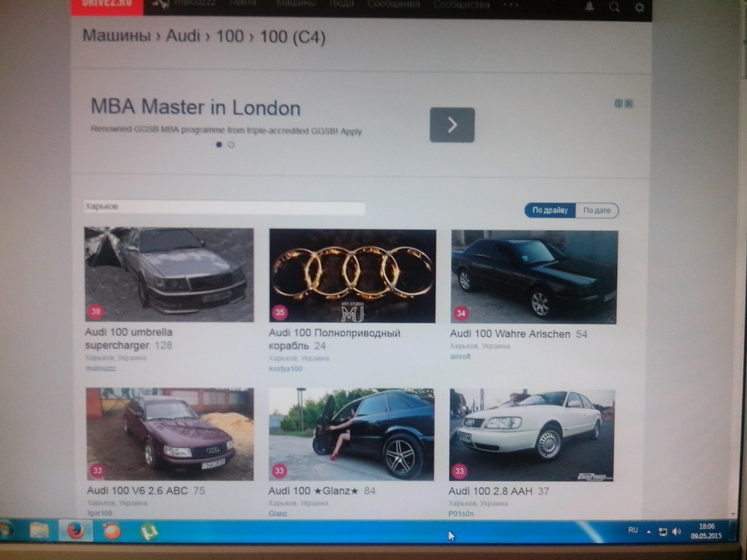This screenshot has width=747, height=560.
Task: Open the white 2.8 AAH car photo
Action: 532,436
